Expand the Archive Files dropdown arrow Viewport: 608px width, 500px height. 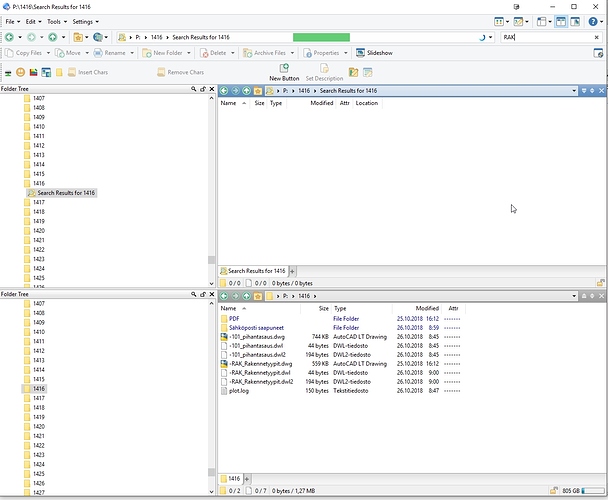(292, 53)
